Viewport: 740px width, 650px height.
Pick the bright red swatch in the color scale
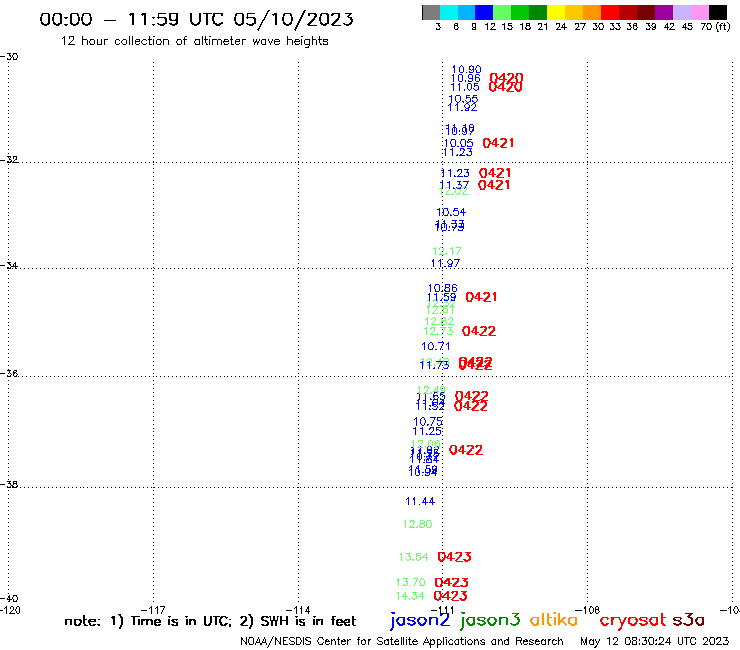tap(610, 12)
